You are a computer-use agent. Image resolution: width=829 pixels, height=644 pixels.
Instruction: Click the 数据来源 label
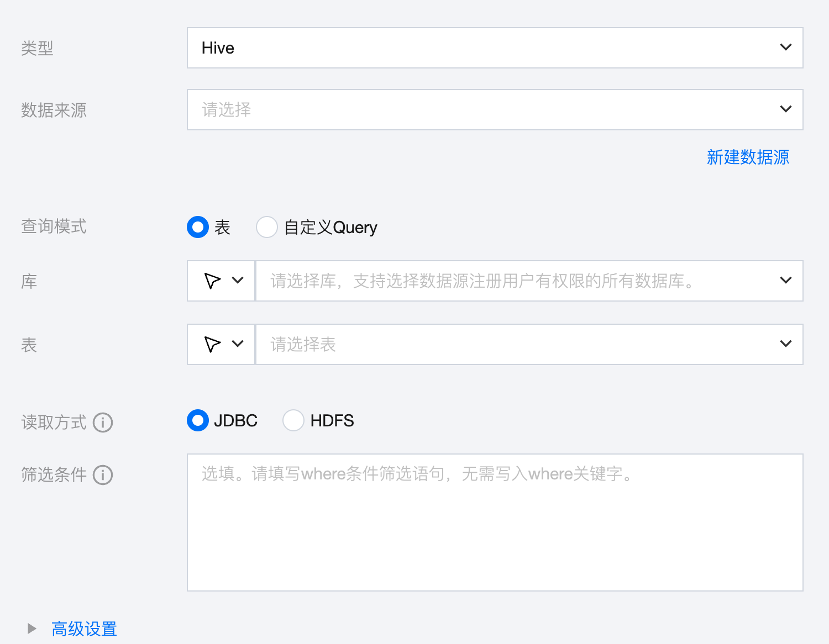pyautogui.click(x=54, y=110)
